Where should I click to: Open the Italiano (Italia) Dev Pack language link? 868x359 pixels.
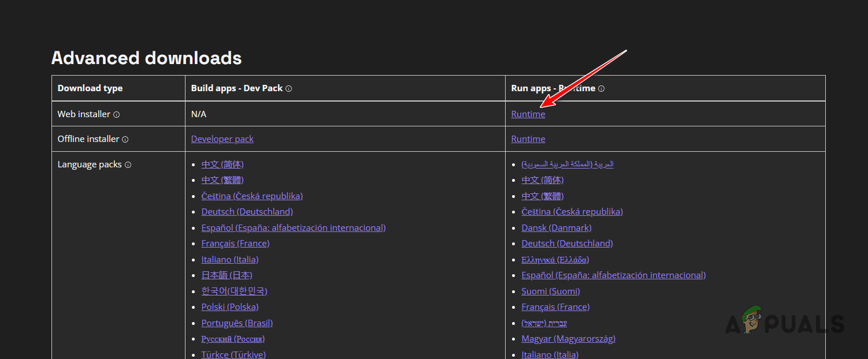click(229, 259)
